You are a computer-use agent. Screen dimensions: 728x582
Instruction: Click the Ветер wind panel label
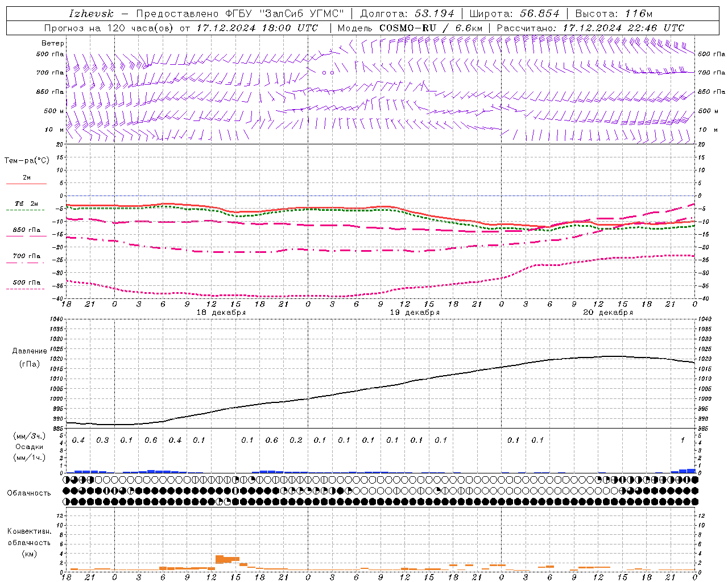point(52,43)
